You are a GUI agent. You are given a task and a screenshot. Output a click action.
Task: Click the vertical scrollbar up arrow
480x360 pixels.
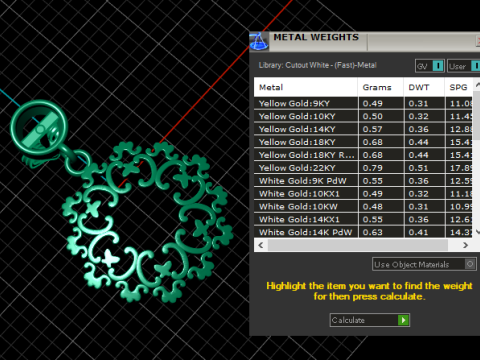[x=477, y=84]
